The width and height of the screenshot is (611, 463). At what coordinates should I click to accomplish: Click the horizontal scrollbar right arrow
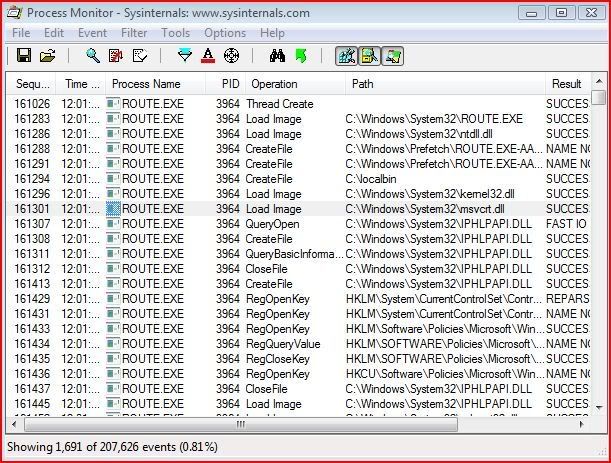coord(583,424)
